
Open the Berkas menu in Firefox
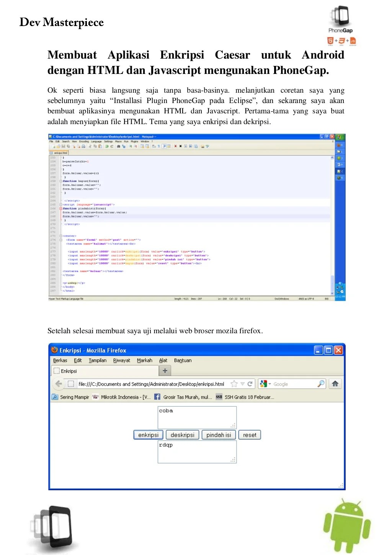click(x=60, y=360)
